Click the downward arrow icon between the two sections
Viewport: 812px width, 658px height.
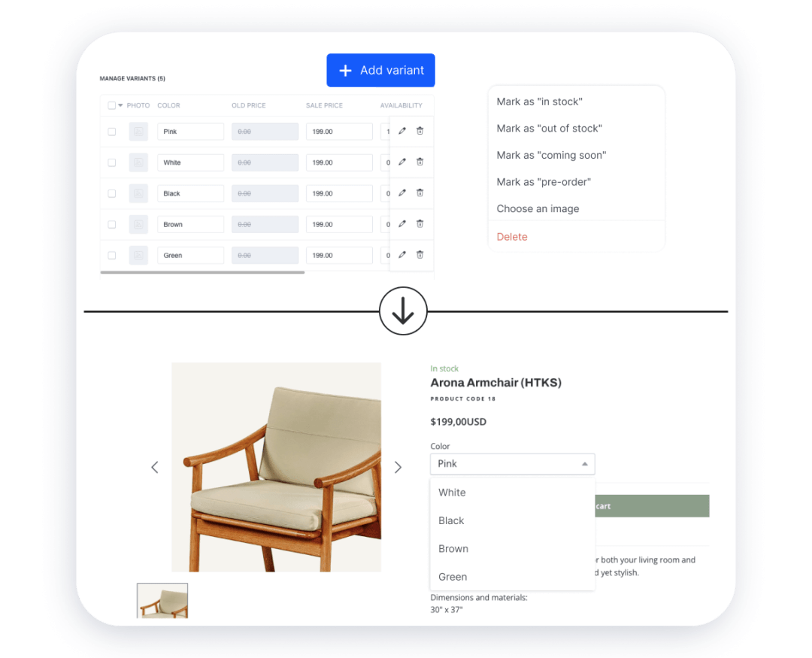pyautogui.click(x=403, y=311)
